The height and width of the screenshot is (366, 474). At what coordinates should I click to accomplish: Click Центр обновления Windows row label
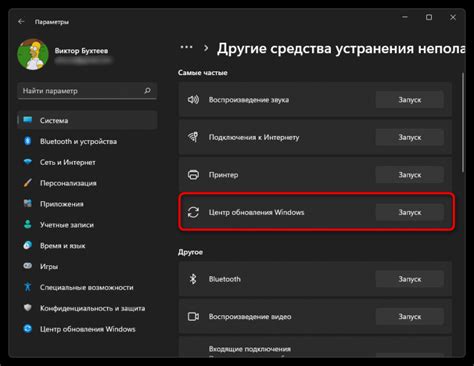256,212
